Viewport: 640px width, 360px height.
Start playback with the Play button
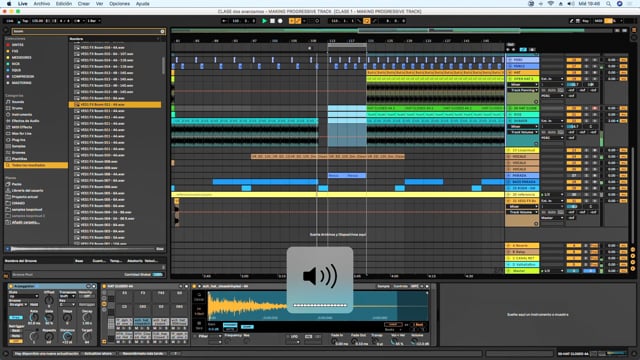(x=264, y=21)
